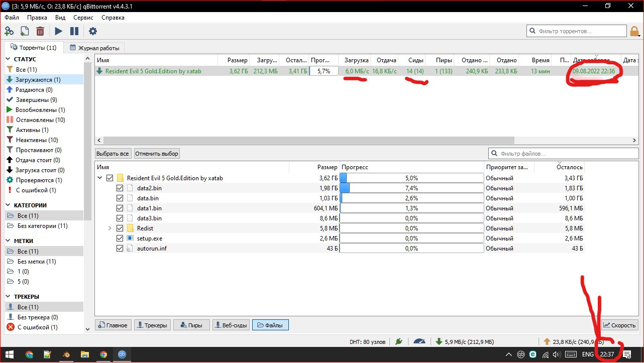This screenshot has height=363, width=644.
Task: Uncheck the setup.exe file checkbox
Action: point(120,238)
